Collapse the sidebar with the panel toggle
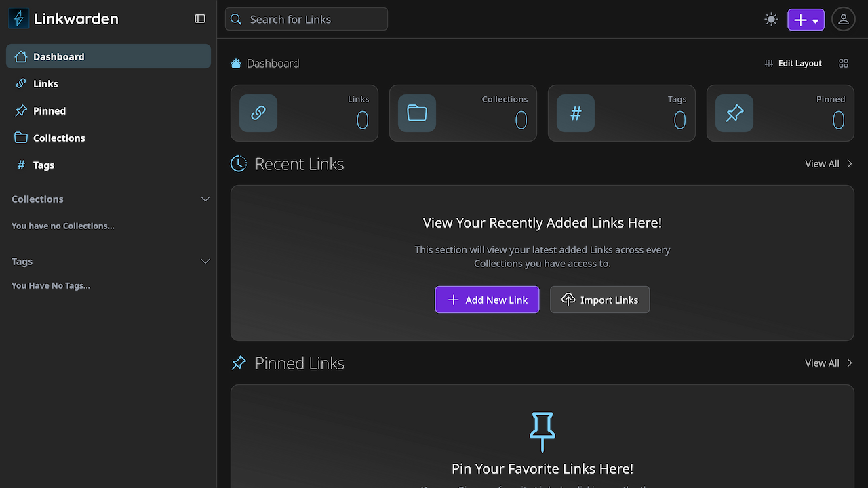Screen dimensions: 868x488 pos(199,18)
